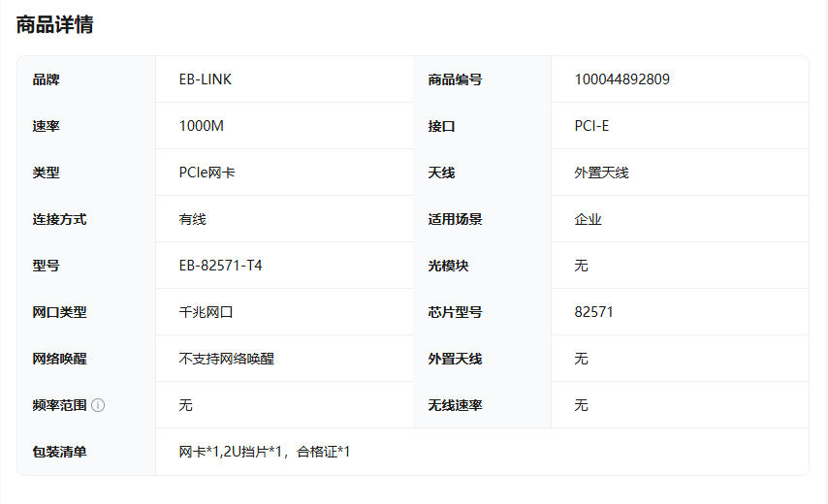The height and width of the screenshot is (504, 828).
Task: Select the 速率 label
Action: (46, 126)
